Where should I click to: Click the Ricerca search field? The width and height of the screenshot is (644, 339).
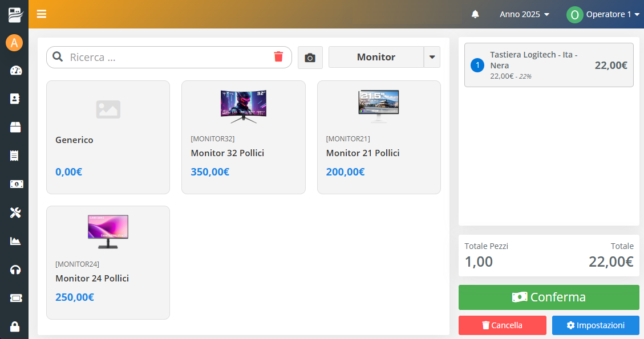[x=168, y=57]
